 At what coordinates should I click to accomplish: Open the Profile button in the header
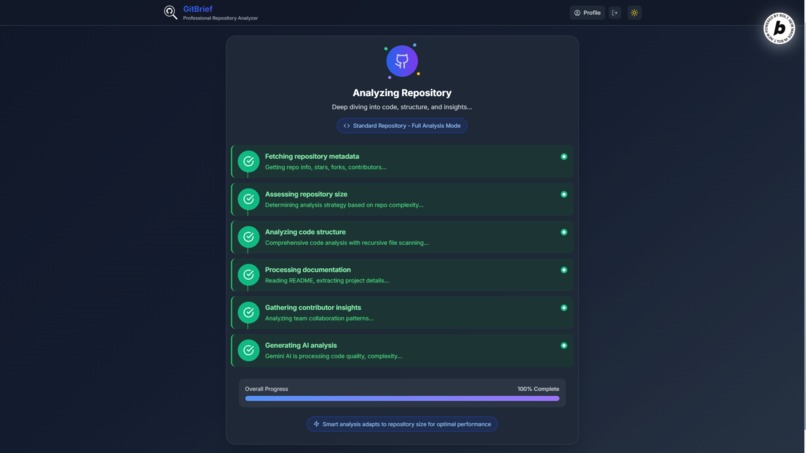point(587,13)
